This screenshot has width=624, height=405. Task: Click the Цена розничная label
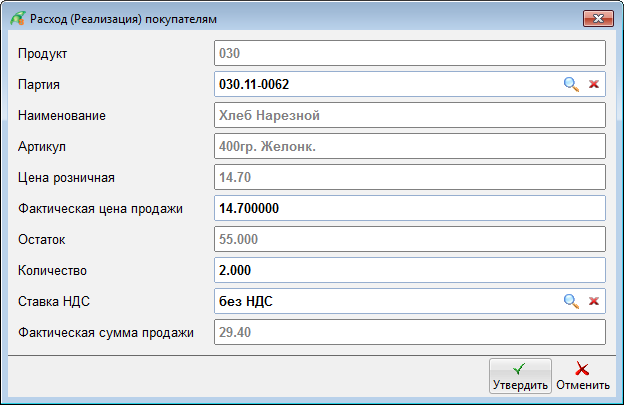click(66, 178)
